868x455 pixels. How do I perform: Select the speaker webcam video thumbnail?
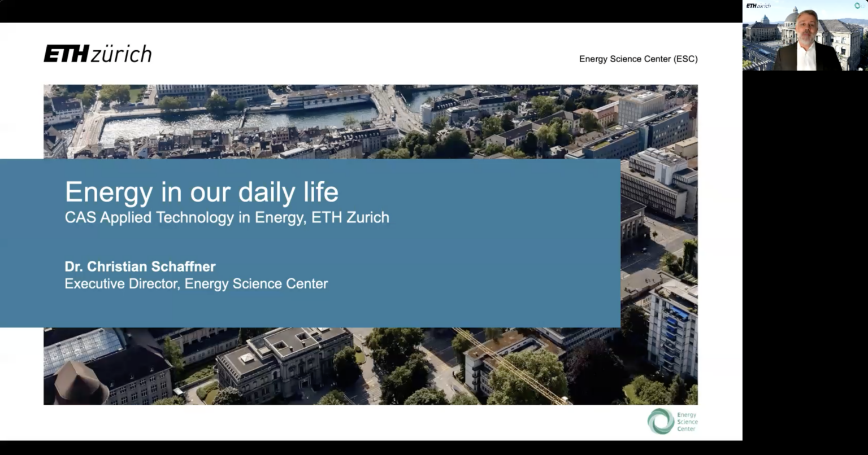point(805,36)
